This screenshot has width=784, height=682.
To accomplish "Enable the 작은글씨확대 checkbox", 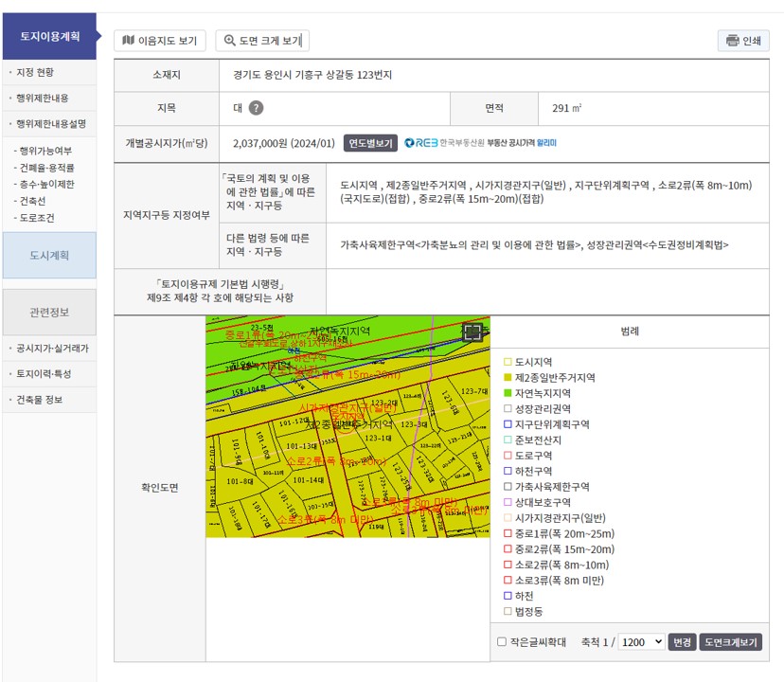I will (x=502, y=642).
